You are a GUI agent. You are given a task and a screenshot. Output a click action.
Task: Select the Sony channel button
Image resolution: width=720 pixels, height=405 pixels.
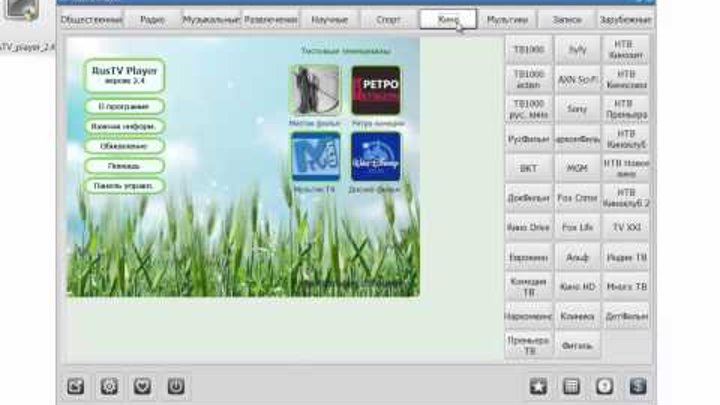click(x=577, y=109)
